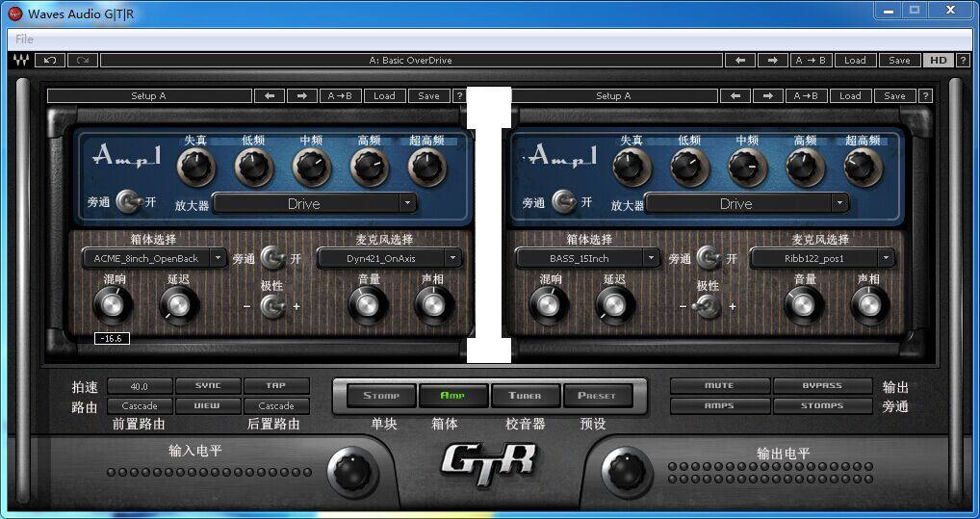Toggle right cabinet 旁通 bypass switch

click(x=709, y=257)
